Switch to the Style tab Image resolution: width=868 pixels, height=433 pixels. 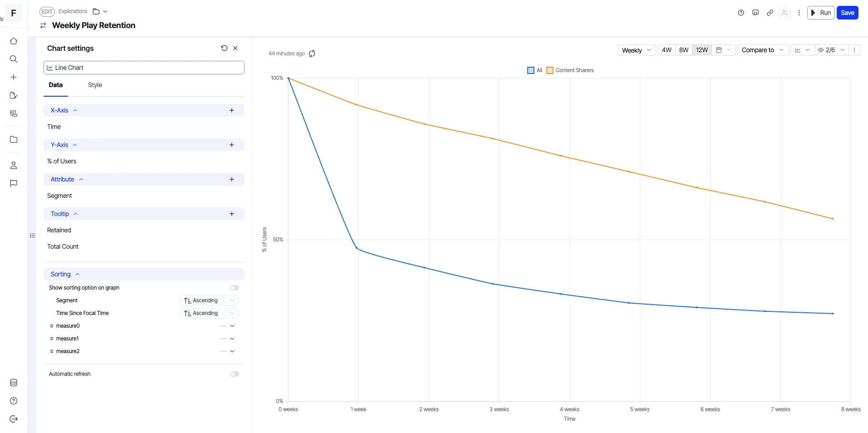click(95, 85)
